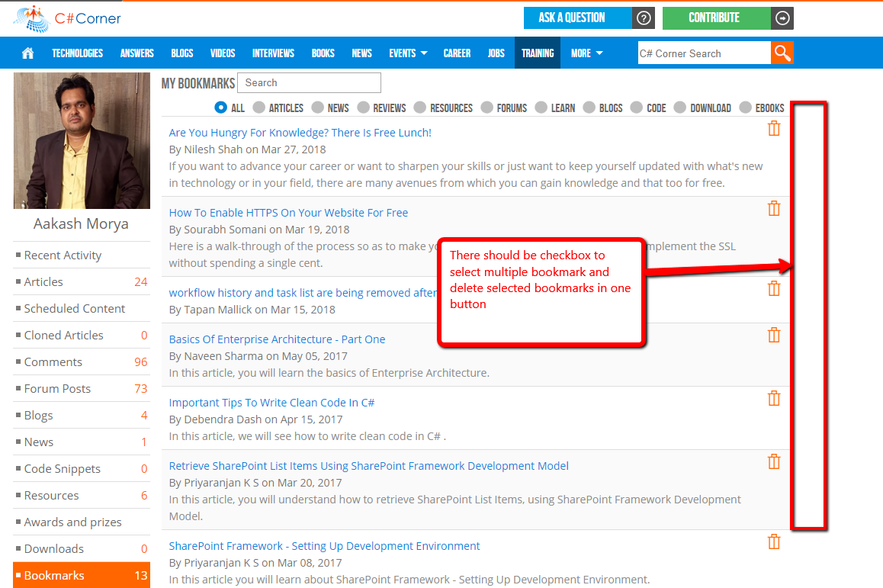The width and height of the screenshot is (883, 588).
Task: Open 'SharePoint Framework - Setting Up Development Environment' link
Action: [324, 546]
